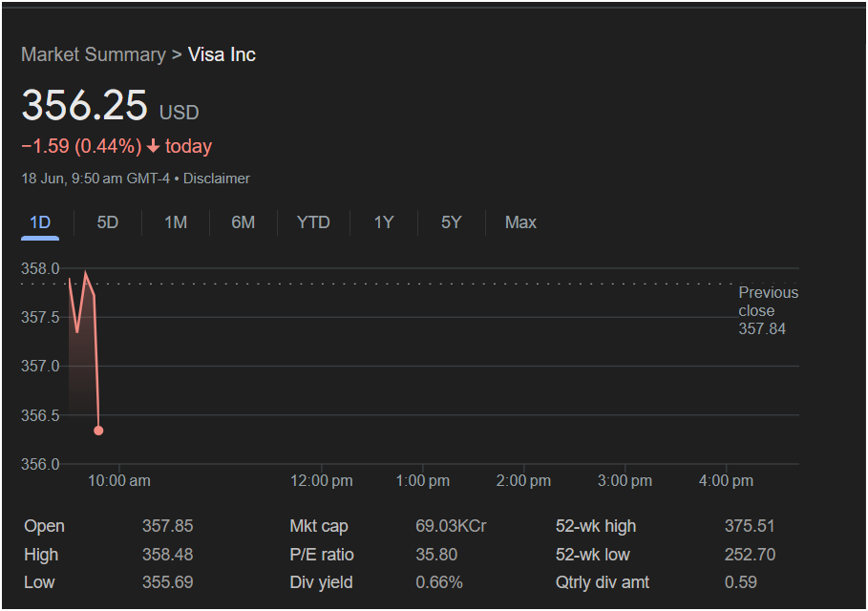868x611 pixels.
Task: Click the 10:00 am axis label
Action: click(119, 480)
